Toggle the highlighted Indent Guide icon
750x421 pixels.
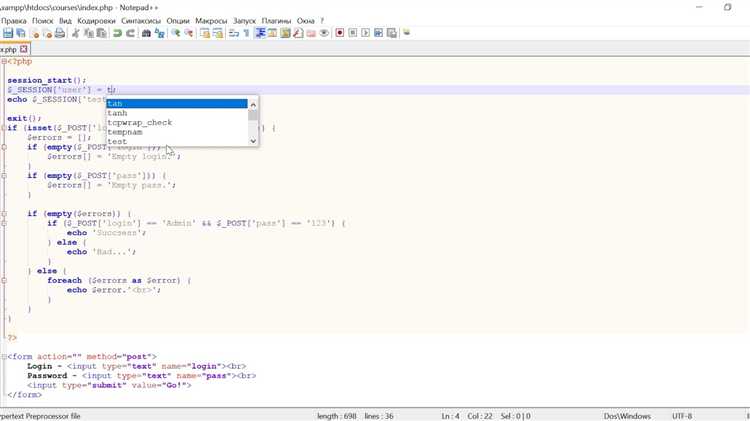pyautogui.click(x=260, y=33)
